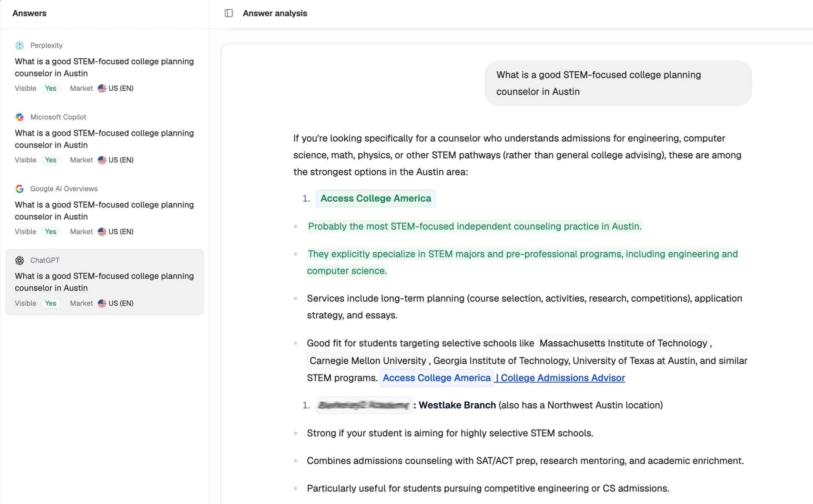Click 'Services include long-term planning' bullet

click(524, 307)
